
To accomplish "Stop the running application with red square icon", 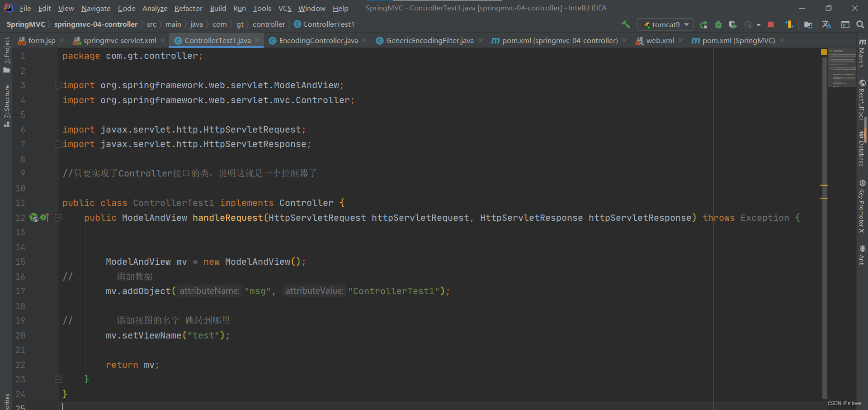I will point(772,24).
